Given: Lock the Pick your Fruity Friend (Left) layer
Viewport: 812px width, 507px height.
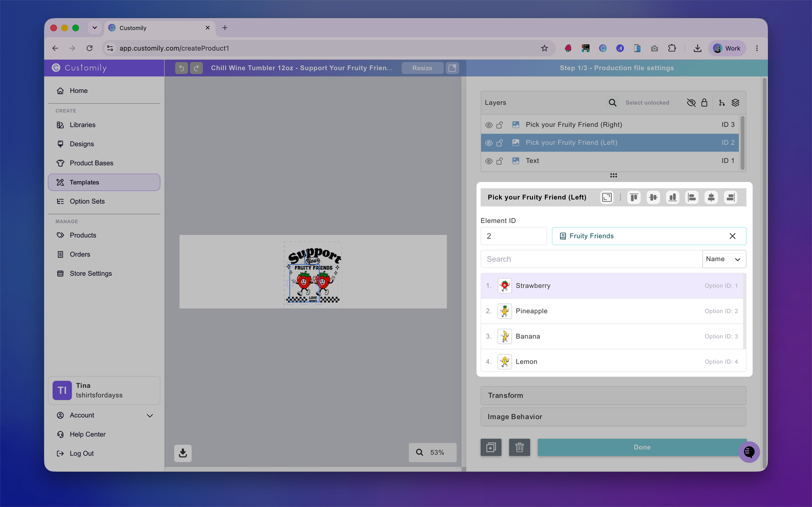Looking at the screenshot, I should coord(500,143).
